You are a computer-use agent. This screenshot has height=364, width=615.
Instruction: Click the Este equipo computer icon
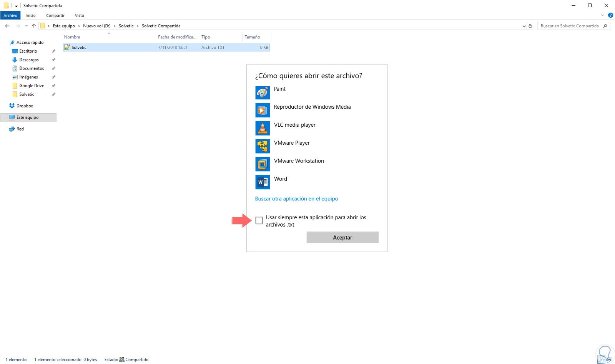12,117
